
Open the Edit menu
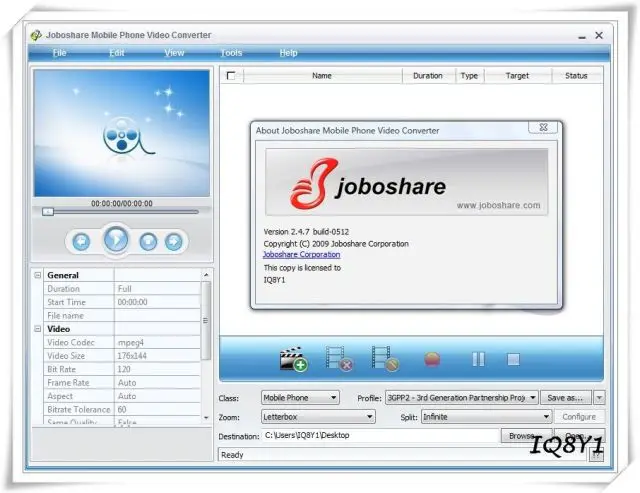[117, 53]
